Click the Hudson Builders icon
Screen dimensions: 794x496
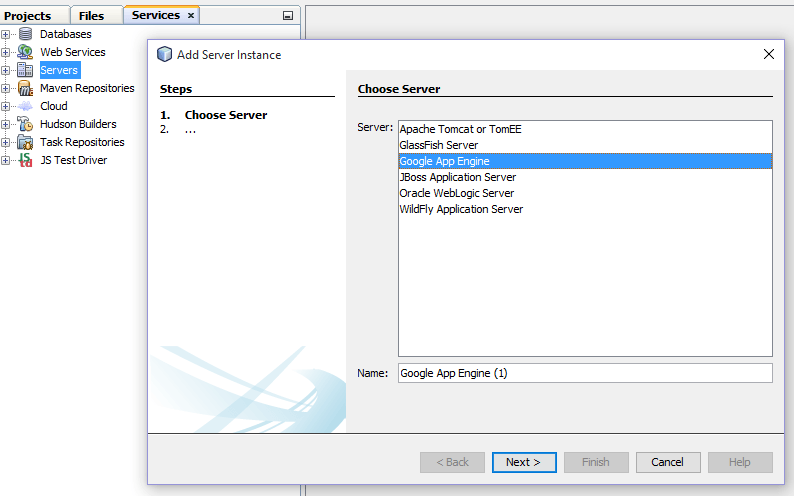pos(25,124)
